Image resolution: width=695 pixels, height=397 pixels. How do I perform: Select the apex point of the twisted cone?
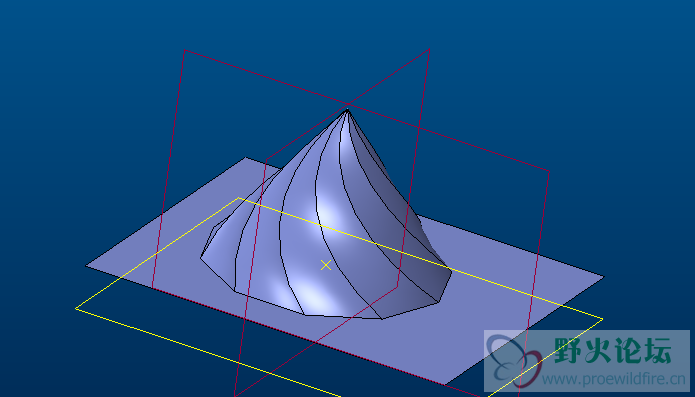tap(347, 110)
